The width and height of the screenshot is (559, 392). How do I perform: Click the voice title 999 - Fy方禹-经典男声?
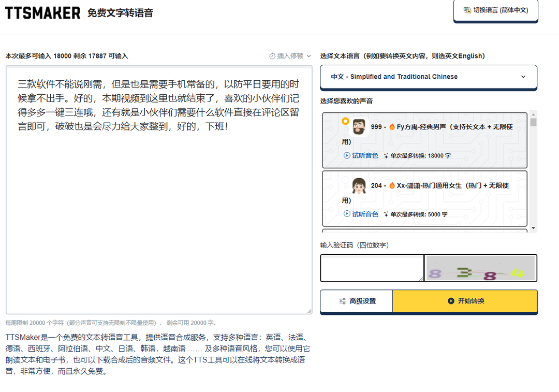[427, 134]
